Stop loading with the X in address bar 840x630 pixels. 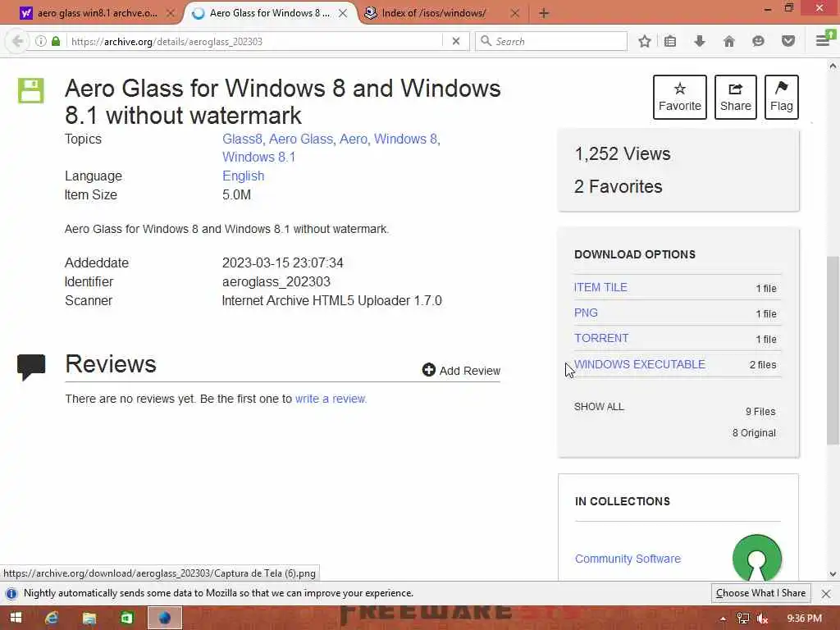[456, 41]
